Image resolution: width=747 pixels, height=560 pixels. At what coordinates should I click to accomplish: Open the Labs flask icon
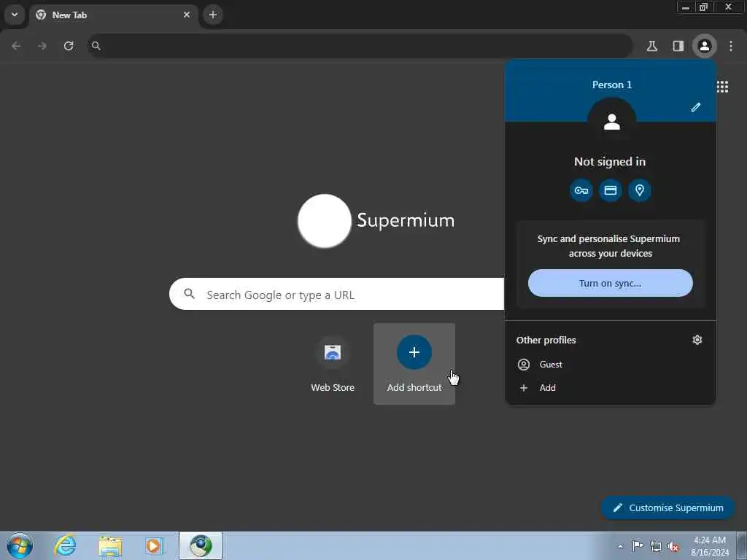pos(652,46)
